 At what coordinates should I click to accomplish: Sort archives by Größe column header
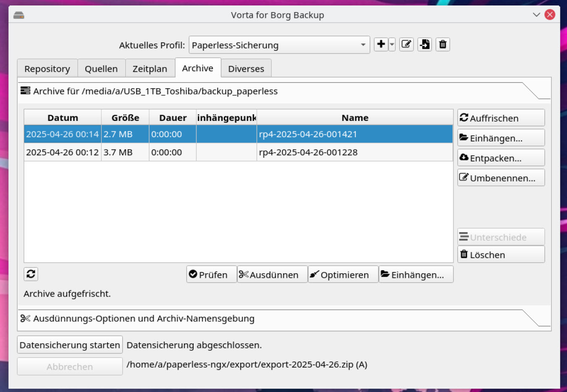[x=125, y=118]
